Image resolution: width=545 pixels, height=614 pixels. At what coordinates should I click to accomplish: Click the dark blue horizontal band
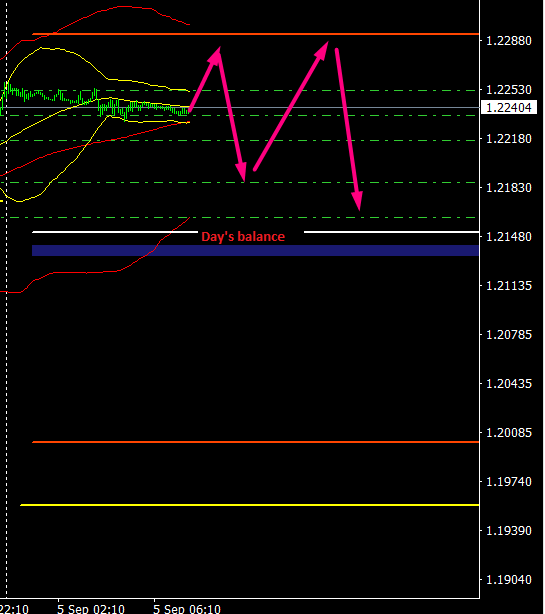255,250
